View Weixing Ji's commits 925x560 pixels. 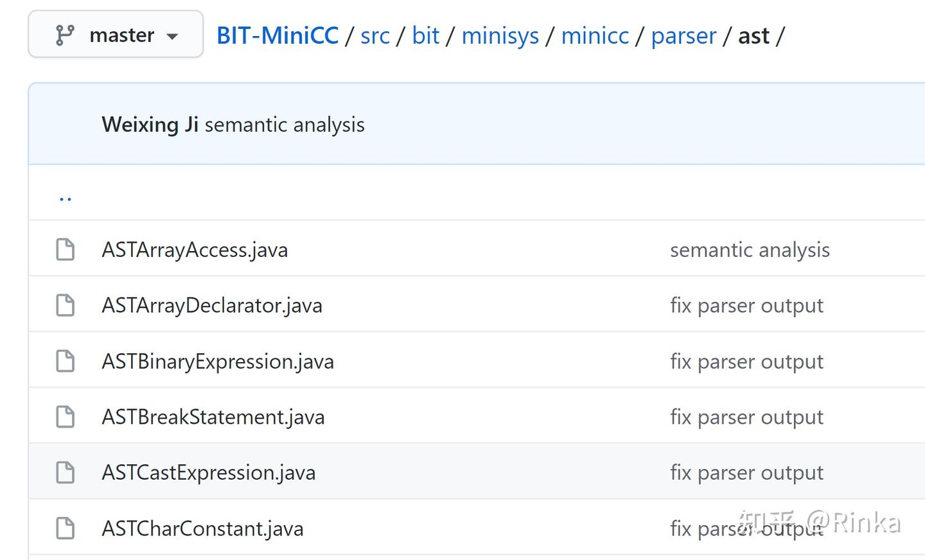click(x=150, y=124)
